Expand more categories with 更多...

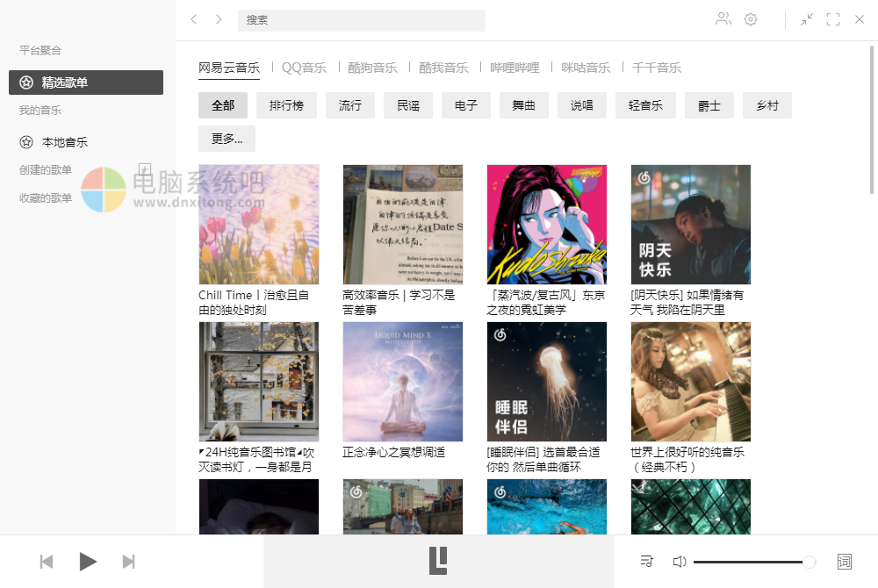click(x=227, y=138)
